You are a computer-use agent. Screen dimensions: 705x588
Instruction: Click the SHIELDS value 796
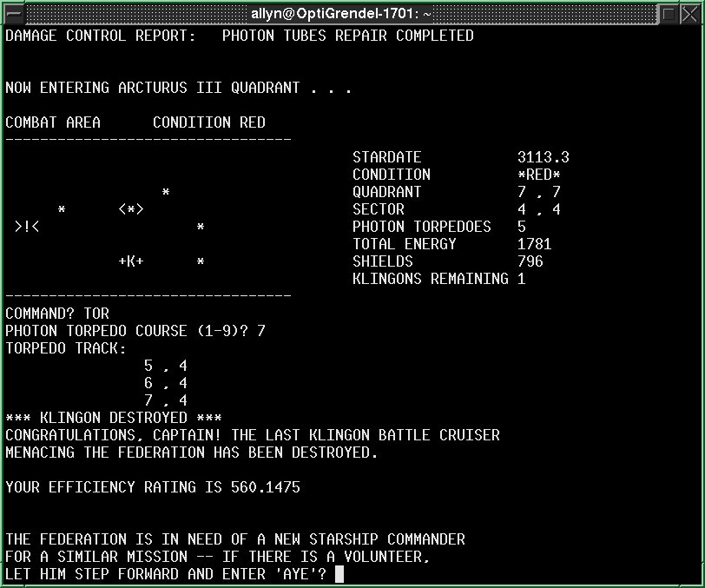pyautogui.click(x=530, y=261)
